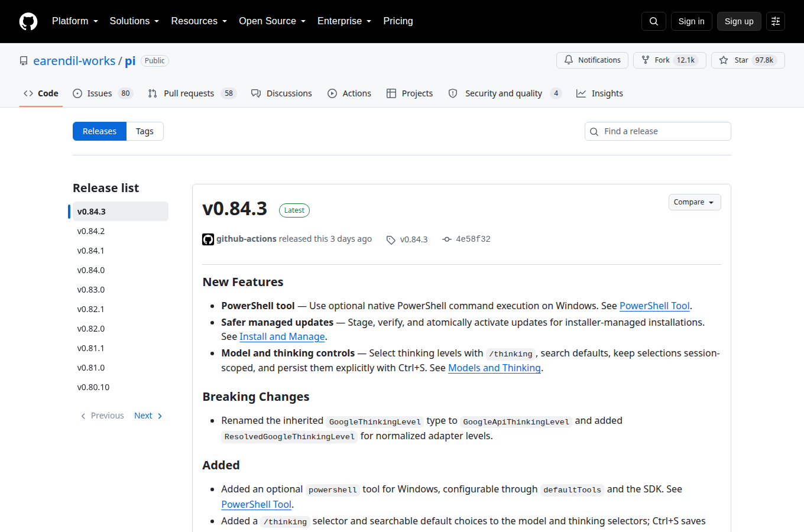Open the search magnifier button
Screen dimensions: 804x532
click(x=654, y=21)
